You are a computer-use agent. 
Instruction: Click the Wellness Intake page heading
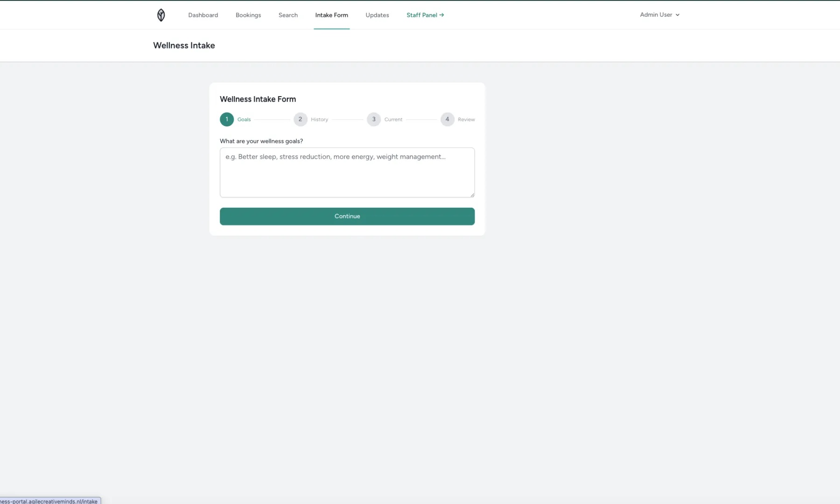click(184, 45)
